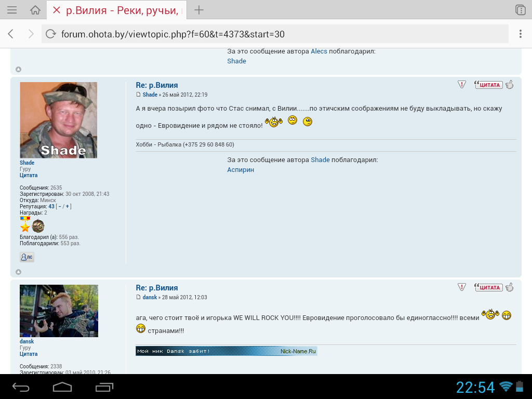Open a new browser tab
Viewport: 532px width, 399px height.
point(199,10)
